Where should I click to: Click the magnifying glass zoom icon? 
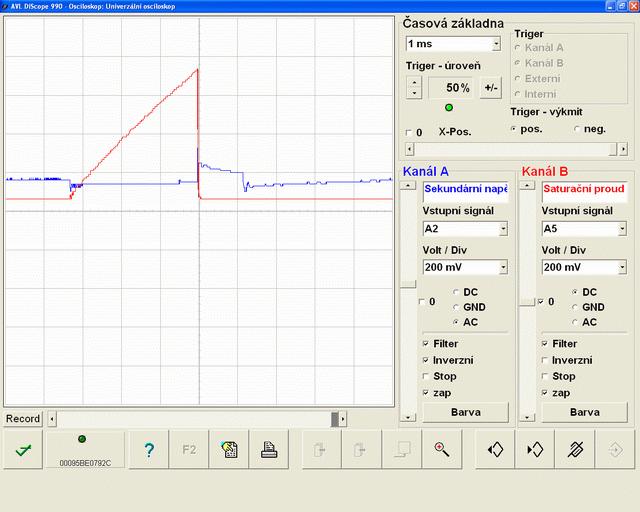pos(441,450)
